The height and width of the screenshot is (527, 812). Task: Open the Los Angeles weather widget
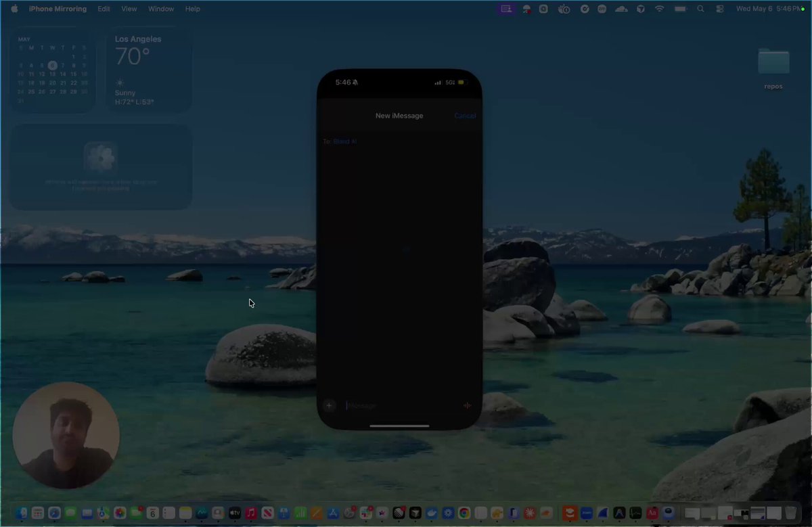[x=150, y=70]
